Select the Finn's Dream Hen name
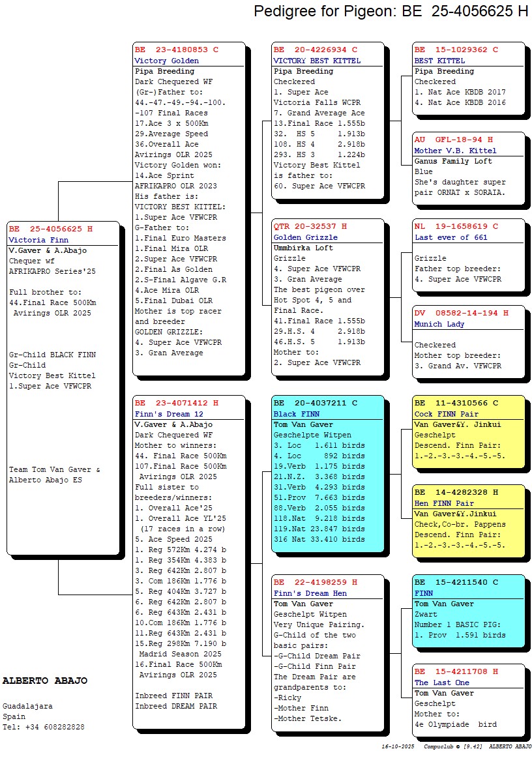Viewport: 532px width, 764px height. [310, 593]
